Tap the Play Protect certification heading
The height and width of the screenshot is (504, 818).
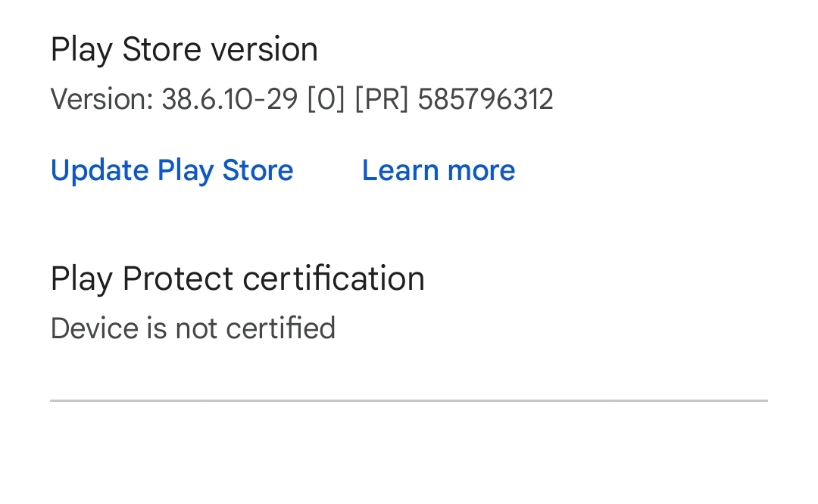coord(237,278)
